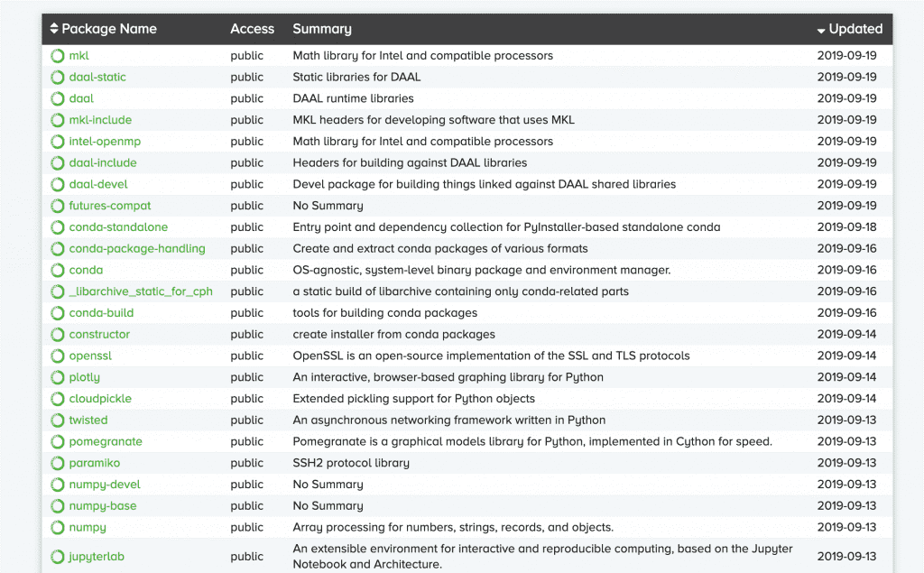Click the icon next to conda-package-handling
Viewport: 924px width, 573px height.
coord(57,249)
